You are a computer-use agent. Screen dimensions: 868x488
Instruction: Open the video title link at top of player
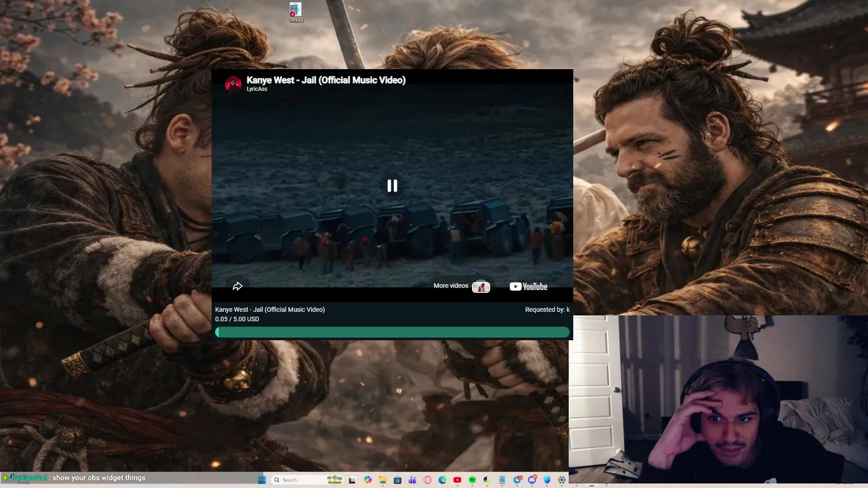point(326,80)
